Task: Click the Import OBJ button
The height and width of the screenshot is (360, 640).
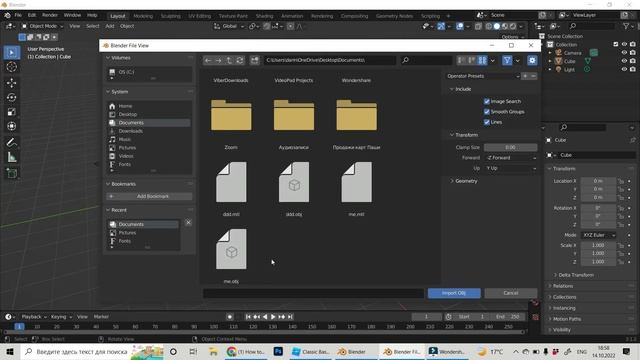Action: tap(454, 293)
